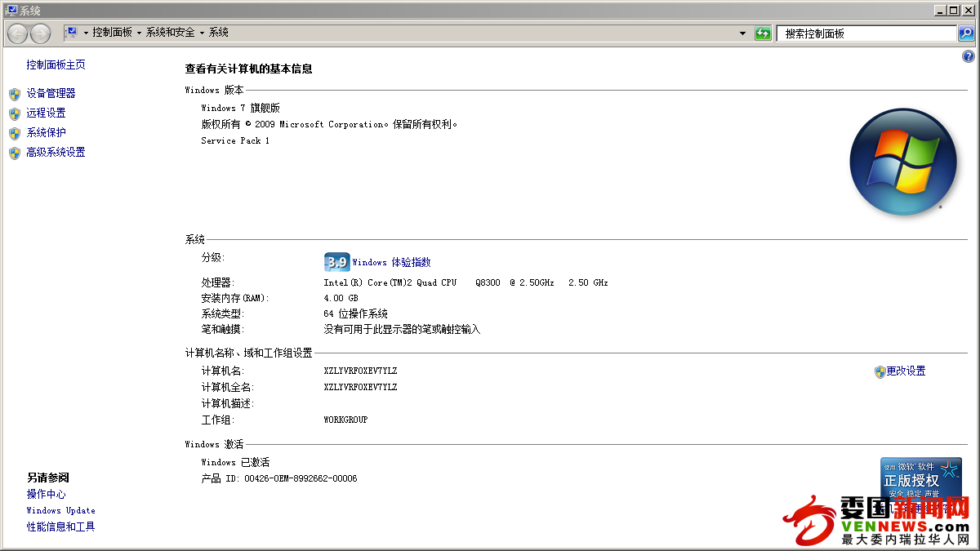980x551 pixels.
Task: Open 操作中心 link
Action: [x=46, y=494]
